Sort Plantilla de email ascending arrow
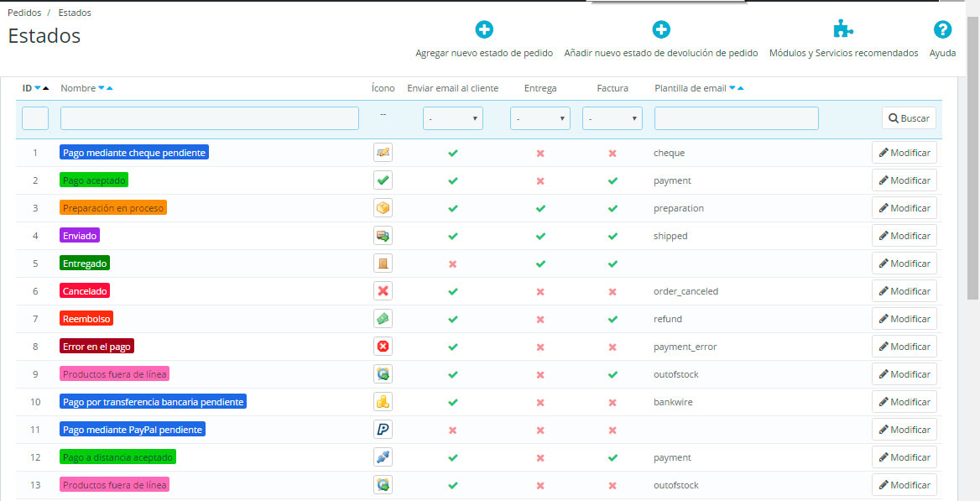Image resolution: width=980 pixels, height=501 pixels. (x=741, y=88)
